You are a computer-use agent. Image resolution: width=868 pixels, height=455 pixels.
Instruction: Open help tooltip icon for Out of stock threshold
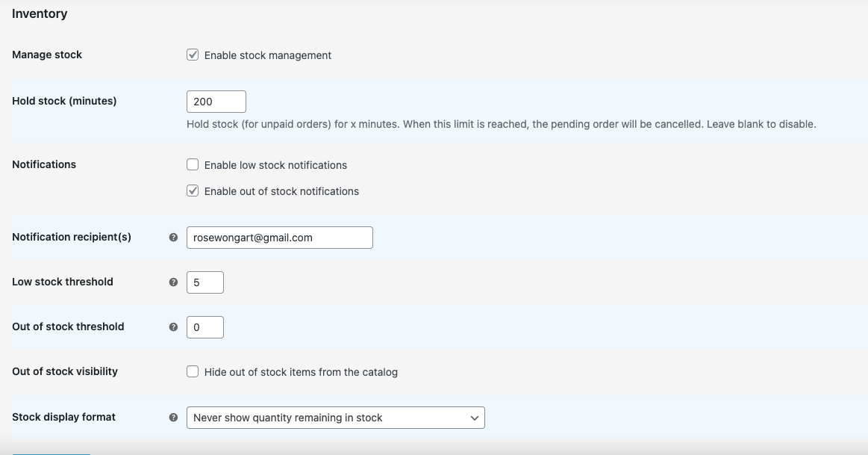pyautogui.click(x=173, y=327)
